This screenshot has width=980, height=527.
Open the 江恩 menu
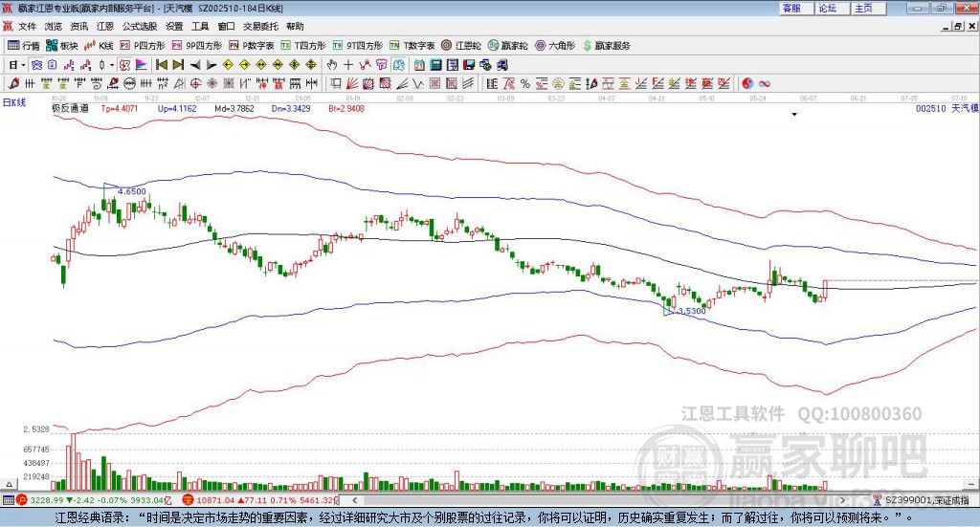105,26
